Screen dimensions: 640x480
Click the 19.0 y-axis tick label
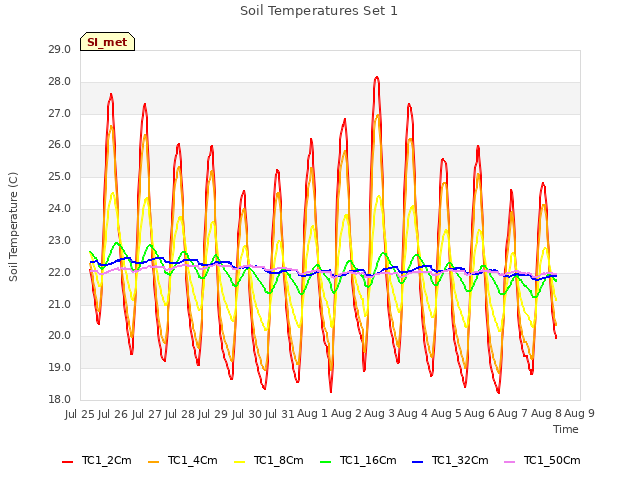(x=59, y=367)
